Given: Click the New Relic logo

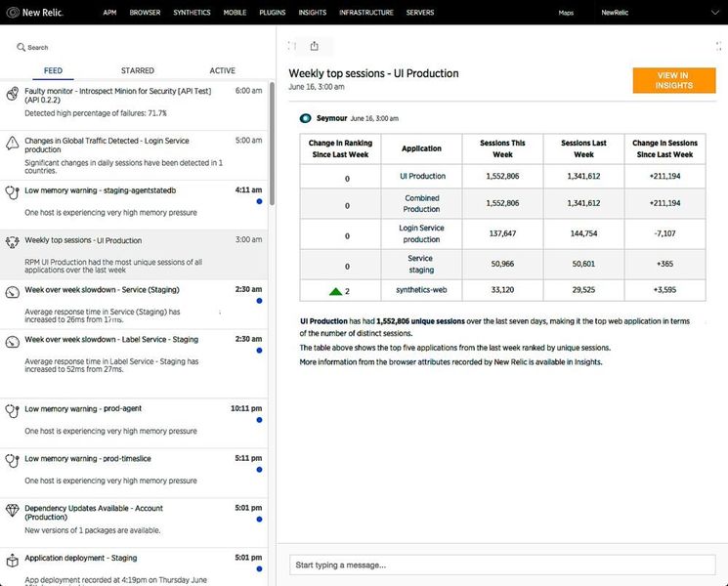Looking at the screenshot, I should (34, 13).
